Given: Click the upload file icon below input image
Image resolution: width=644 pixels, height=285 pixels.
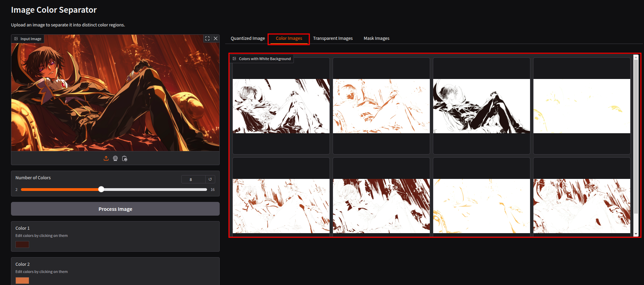Looking at the screenshot, I should pos(106,158).
